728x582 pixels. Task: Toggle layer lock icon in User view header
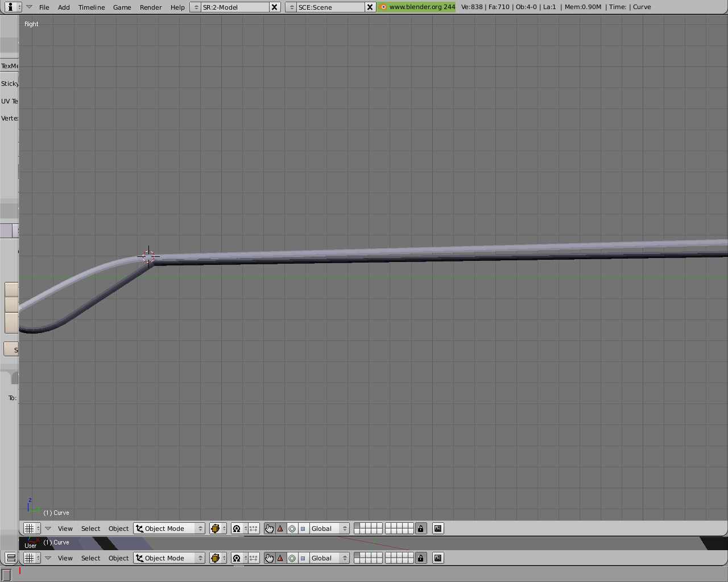421,558
